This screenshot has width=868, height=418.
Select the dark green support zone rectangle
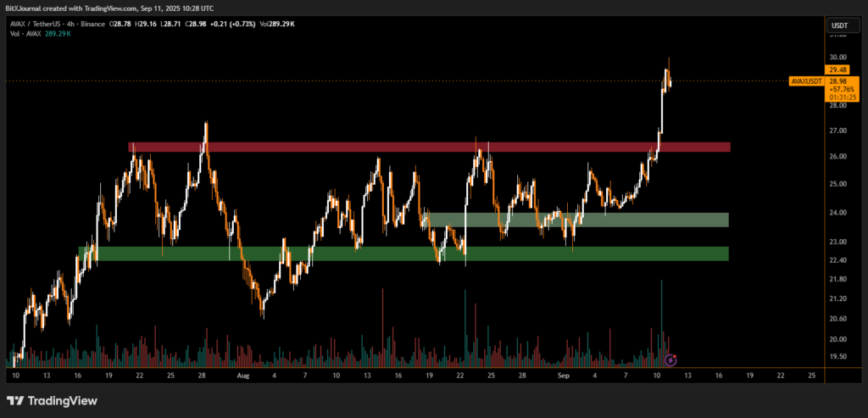[398, 254]
